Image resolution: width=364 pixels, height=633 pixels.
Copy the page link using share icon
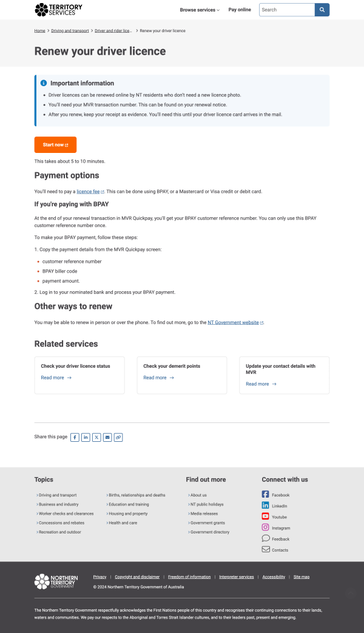(118, 437)
